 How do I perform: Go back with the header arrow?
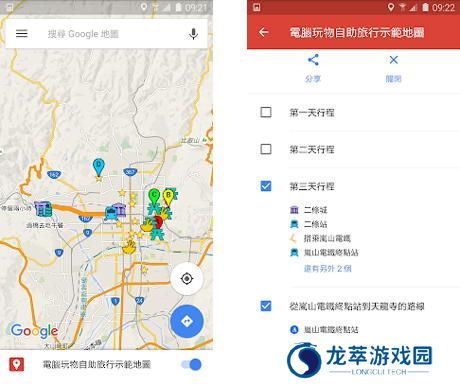(263, 32)
